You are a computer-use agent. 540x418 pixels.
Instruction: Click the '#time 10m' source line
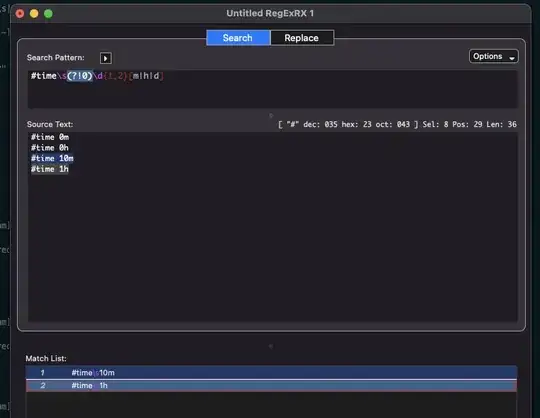point(52,158)
